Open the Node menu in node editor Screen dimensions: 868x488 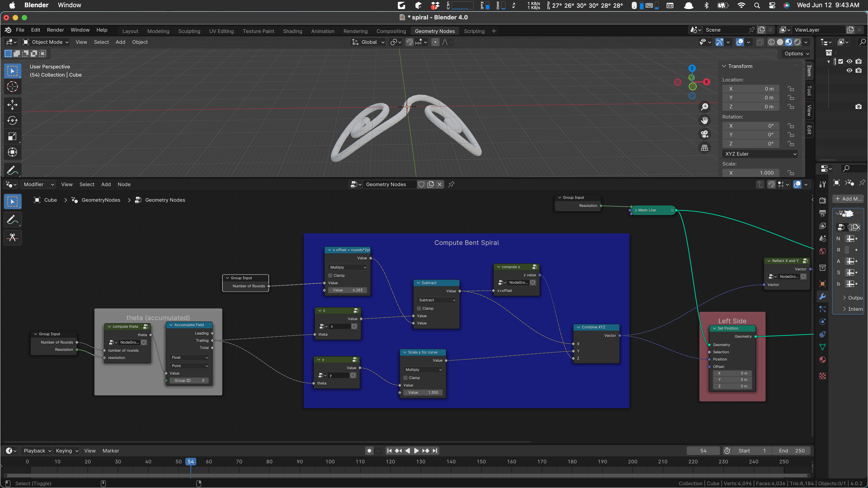[x=124, y=184]
